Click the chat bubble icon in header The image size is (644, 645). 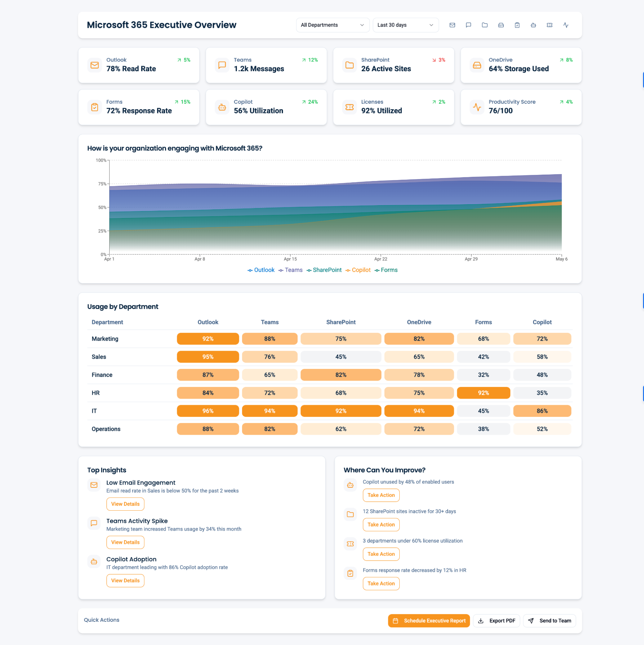coord(468,25)
